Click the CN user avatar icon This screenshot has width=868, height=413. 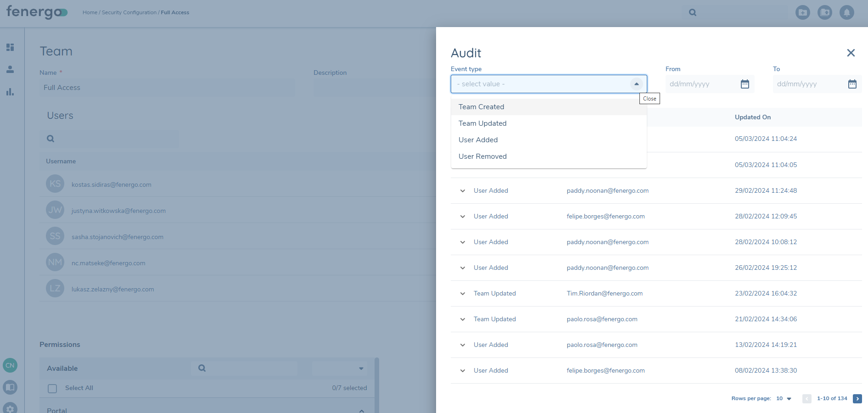(x=10, y=365)
